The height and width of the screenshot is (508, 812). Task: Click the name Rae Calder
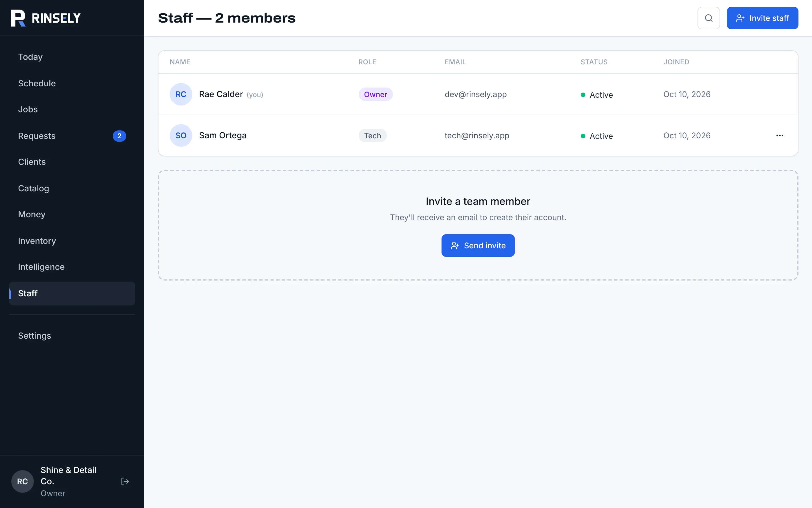coord(221,95)
